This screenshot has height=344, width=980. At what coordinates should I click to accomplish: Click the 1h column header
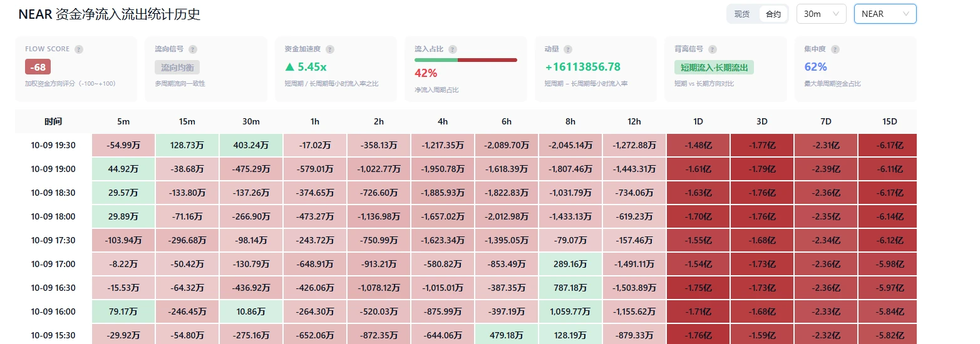315,121
